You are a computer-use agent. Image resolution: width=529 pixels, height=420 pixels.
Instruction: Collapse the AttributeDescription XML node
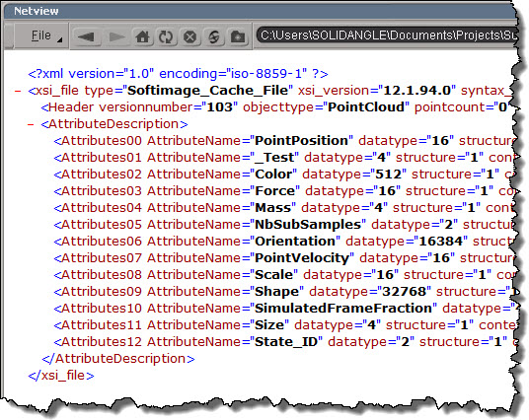[x=31, y=124]
